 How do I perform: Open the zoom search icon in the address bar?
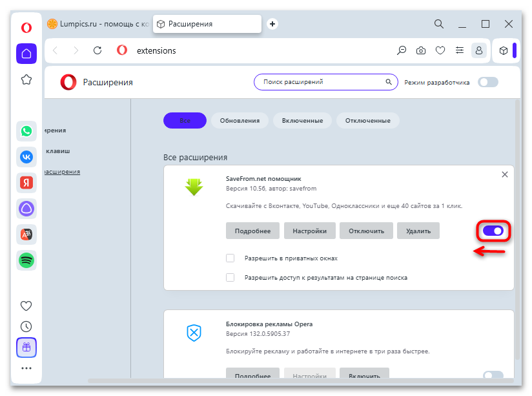(402, 50)
